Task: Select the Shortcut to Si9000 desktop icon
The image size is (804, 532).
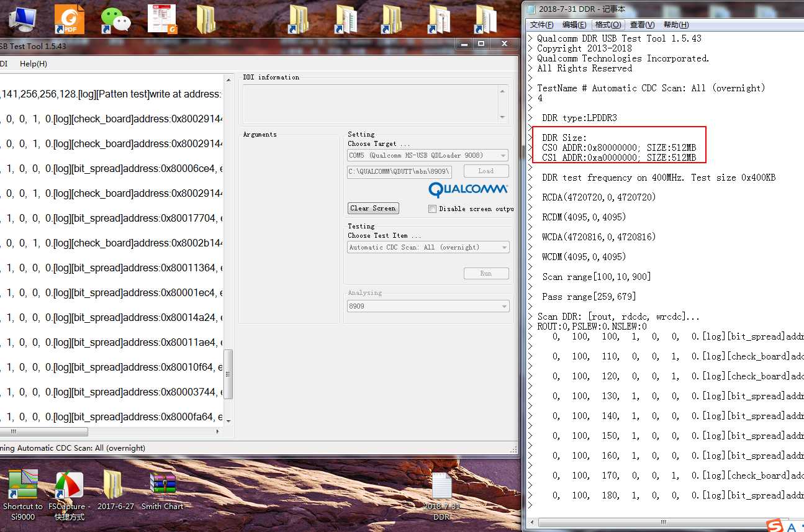Action: click(23, 495)
